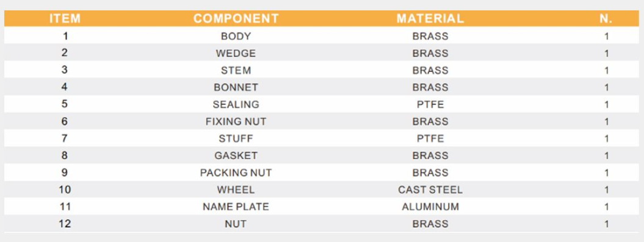The width and height of the screenshot is (644, 242).
Task: Select the NUT component in last row
Action: click(236, 224)
